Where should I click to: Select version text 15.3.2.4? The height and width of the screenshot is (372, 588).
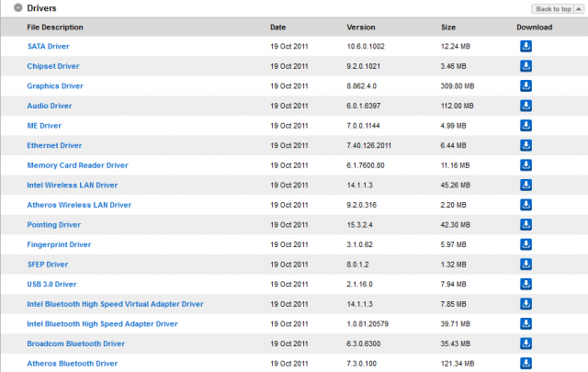tap(359, 225)
